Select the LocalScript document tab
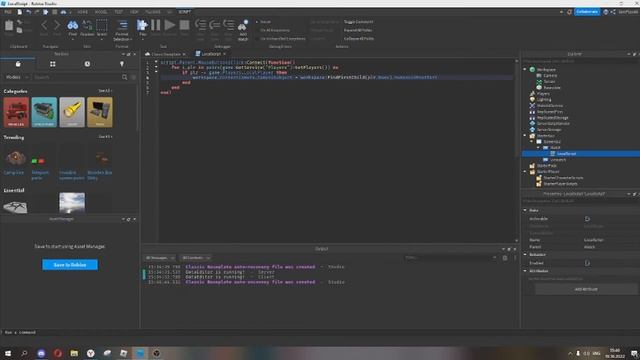Viewport: 640px width, 360px height. coord(211,54)
